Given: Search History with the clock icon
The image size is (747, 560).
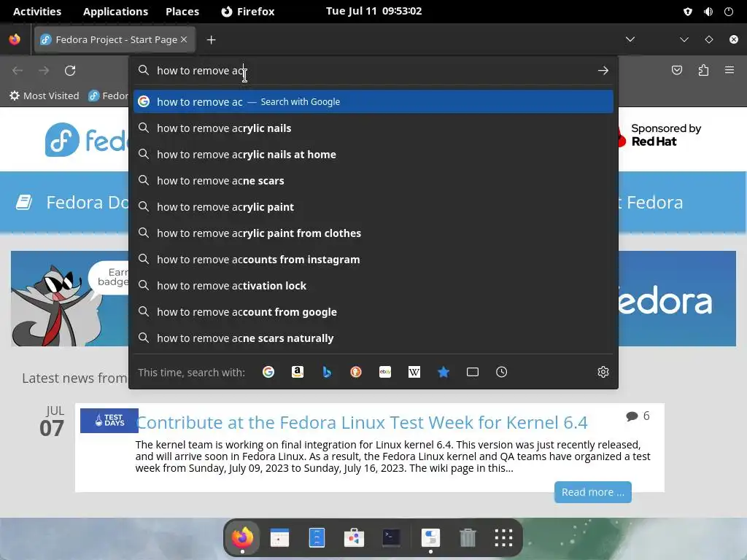Looking at the screenshot, I should (502, 372).
